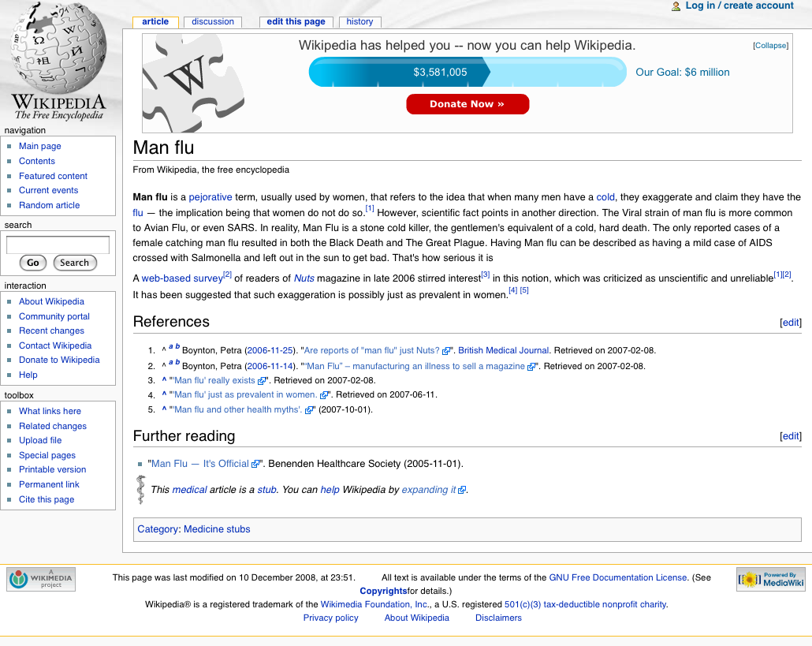
Task: Open Printable version link
Action: click(x=52, y=470)
